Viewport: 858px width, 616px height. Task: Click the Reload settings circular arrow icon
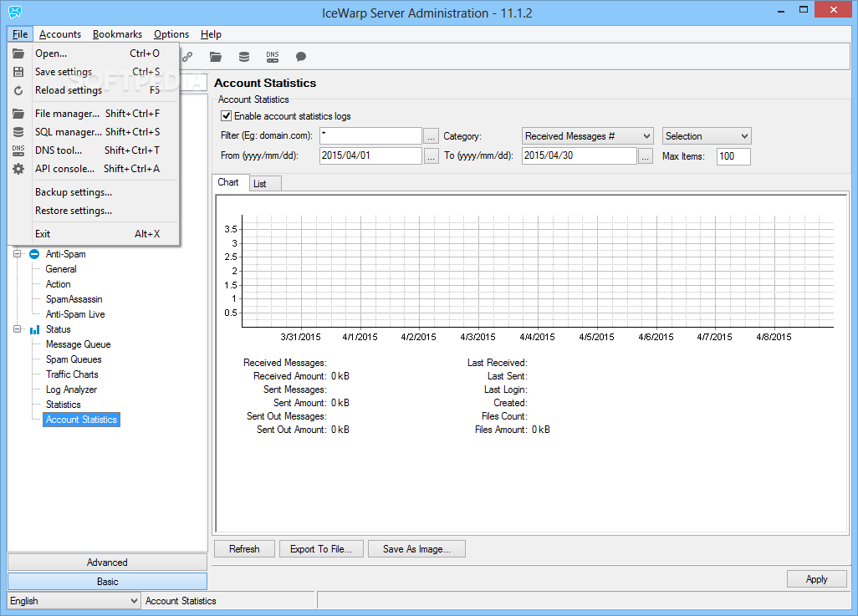[x=18, y=90]
